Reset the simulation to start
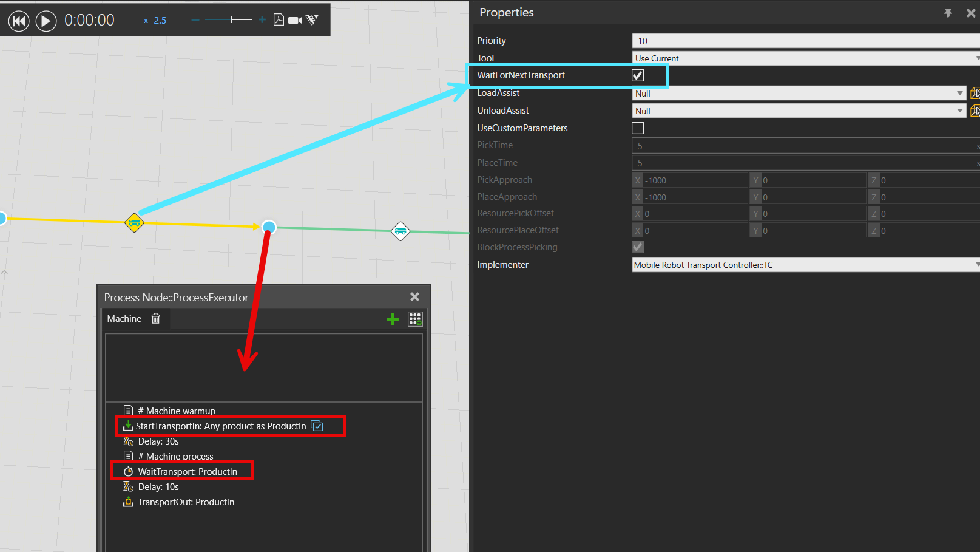Screen dimensions: 980x552 pos(19,21)
